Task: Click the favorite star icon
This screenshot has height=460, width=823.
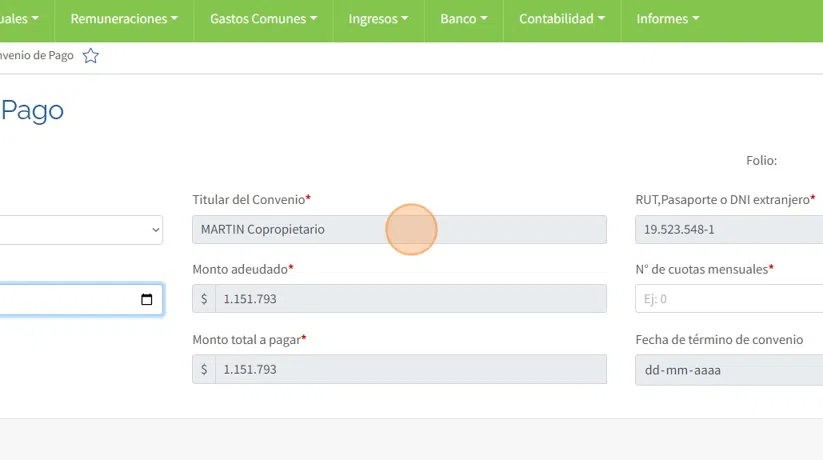Action: tap(91, 56)
